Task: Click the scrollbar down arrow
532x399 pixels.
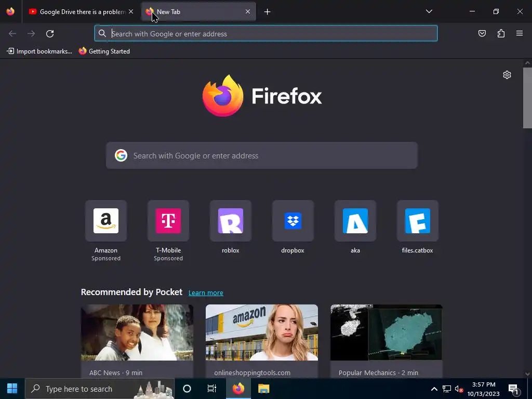Action: (527, 374)
